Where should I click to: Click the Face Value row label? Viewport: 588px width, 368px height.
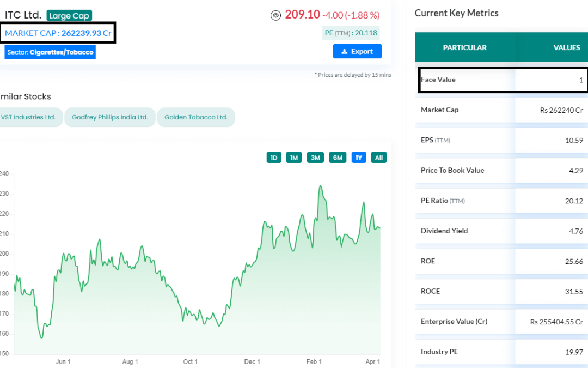[x=438, y=80]
